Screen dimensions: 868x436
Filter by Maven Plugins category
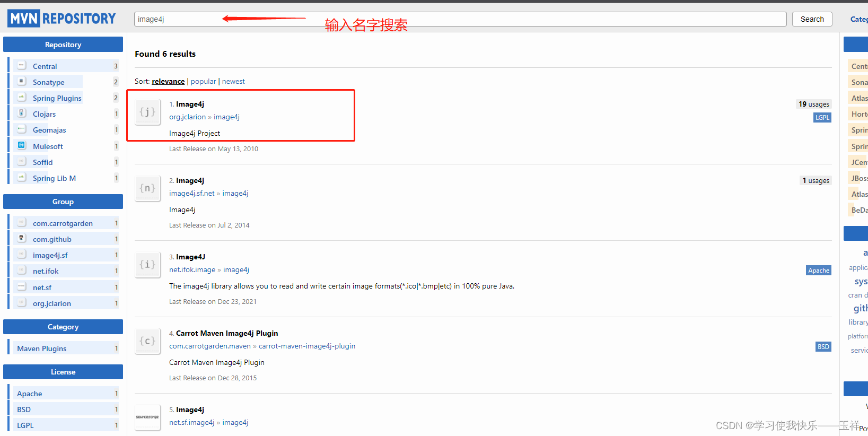point(42,348)
